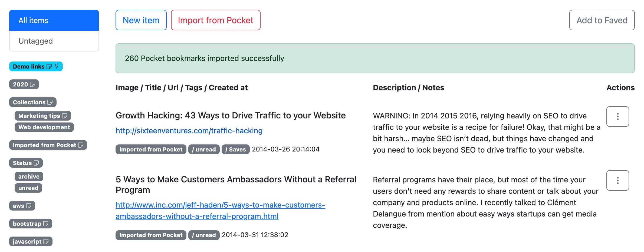
Task: Click the 2014-03-26 20:14:04 date
Action: 286,149
